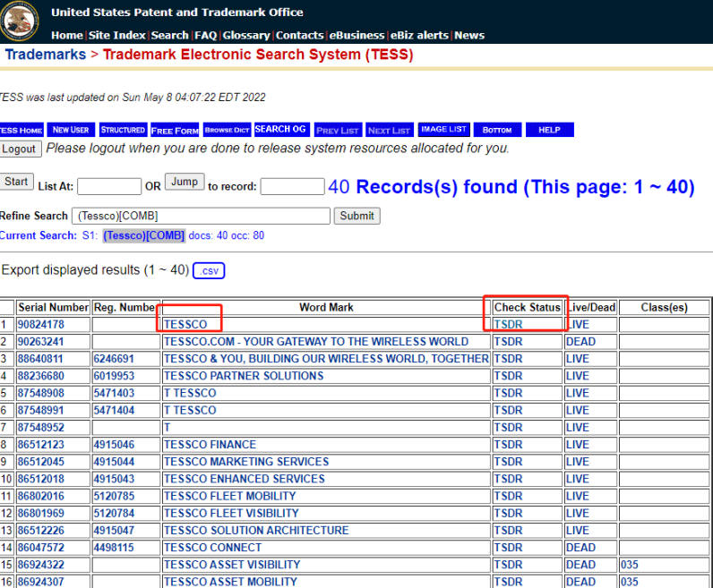Click the Prev List toolbar button

[x=338, y=130]
